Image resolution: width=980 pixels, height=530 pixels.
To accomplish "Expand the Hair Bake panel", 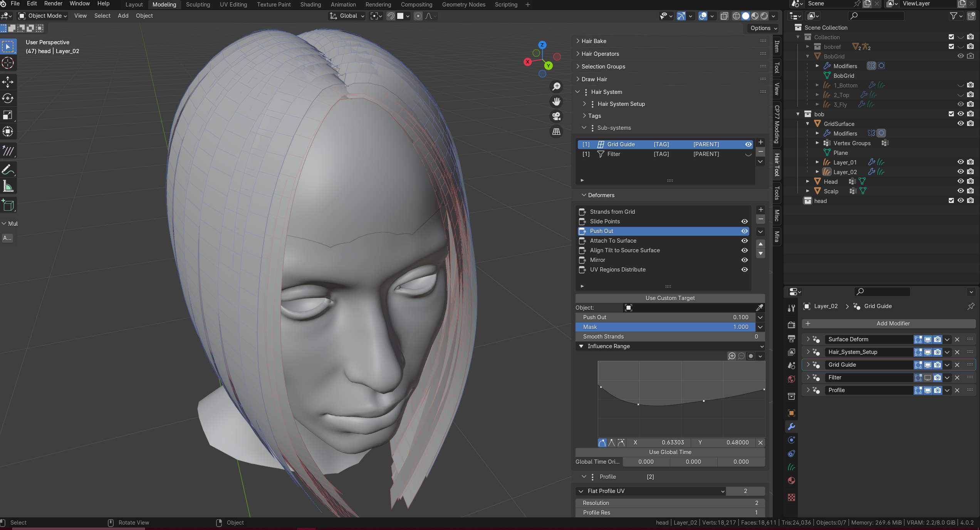I will pos(594,41).
